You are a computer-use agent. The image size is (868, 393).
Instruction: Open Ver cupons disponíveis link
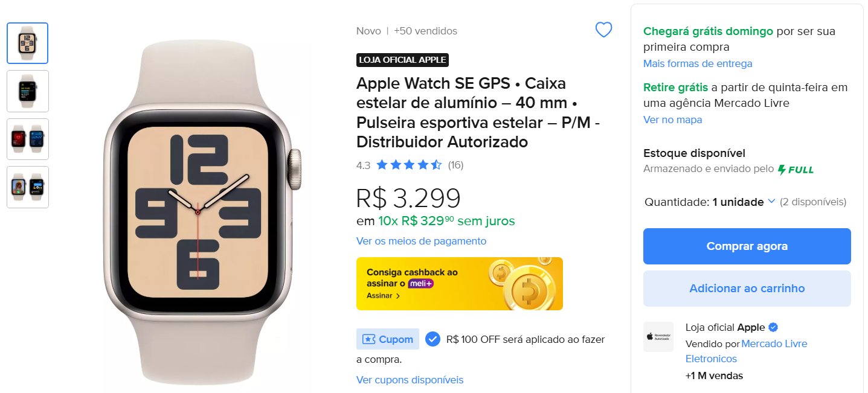pos(410,380)
